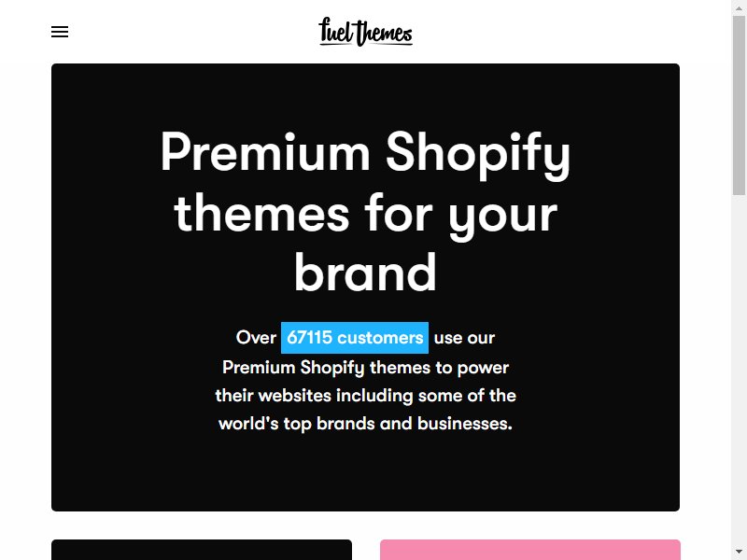Click the "themes for your" headline line
The width and height of the screenshot is (747, 560).
click(x=365, y=214)
